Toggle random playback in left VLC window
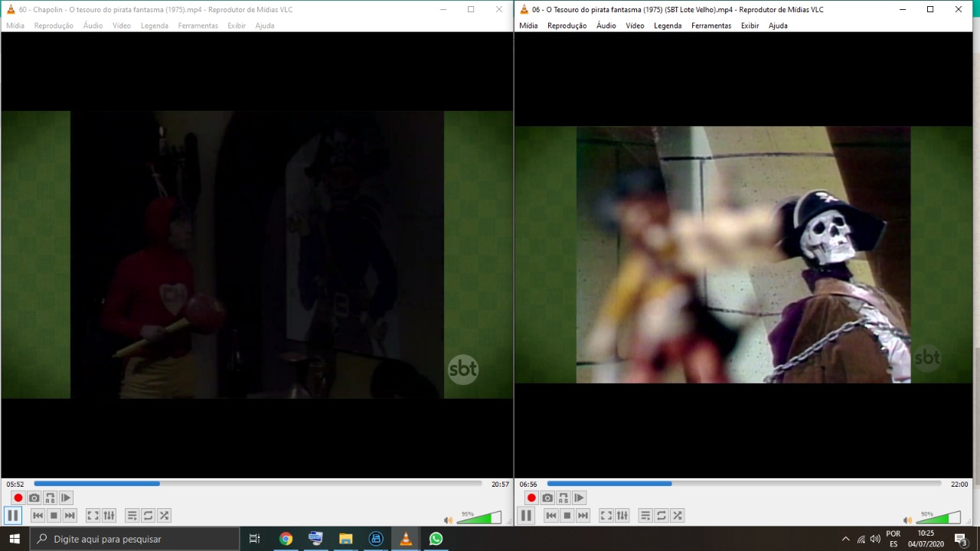This screenshot has width=980, height=551. [x=164, y=516]
